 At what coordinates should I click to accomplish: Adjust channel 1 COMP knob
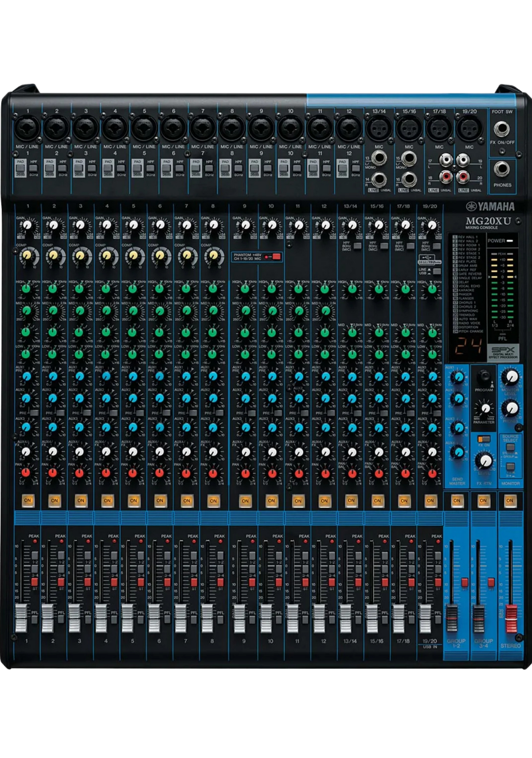click(26, 255)
